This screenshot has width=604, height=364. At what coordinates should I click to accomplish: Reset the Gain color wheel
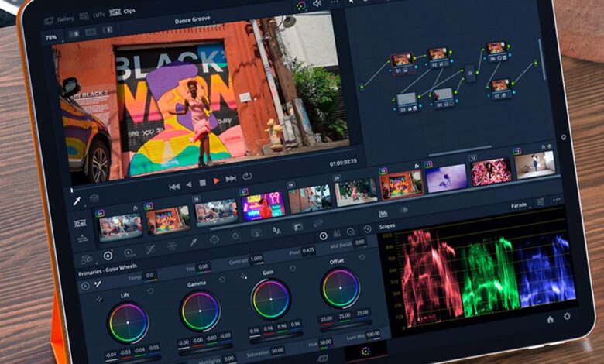point(293,268)
